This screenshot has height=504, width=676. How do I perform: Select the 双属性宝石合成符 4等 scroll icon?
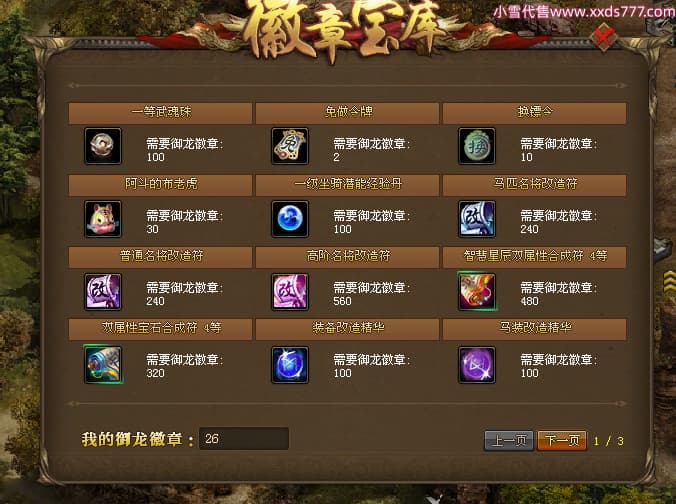pyautogui.click(x=103, y=364)
